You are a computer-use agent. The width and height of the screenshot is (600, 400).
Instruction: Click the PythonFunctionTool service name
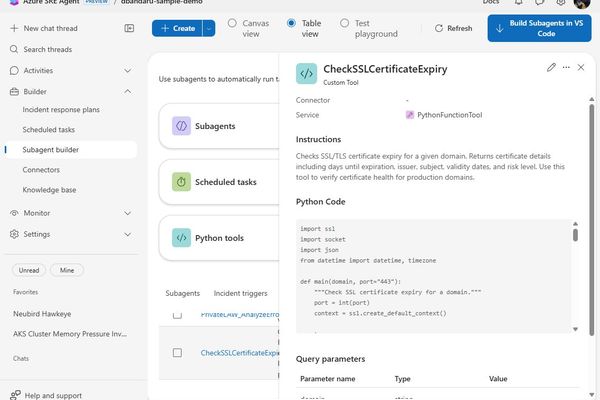(450, 115)
